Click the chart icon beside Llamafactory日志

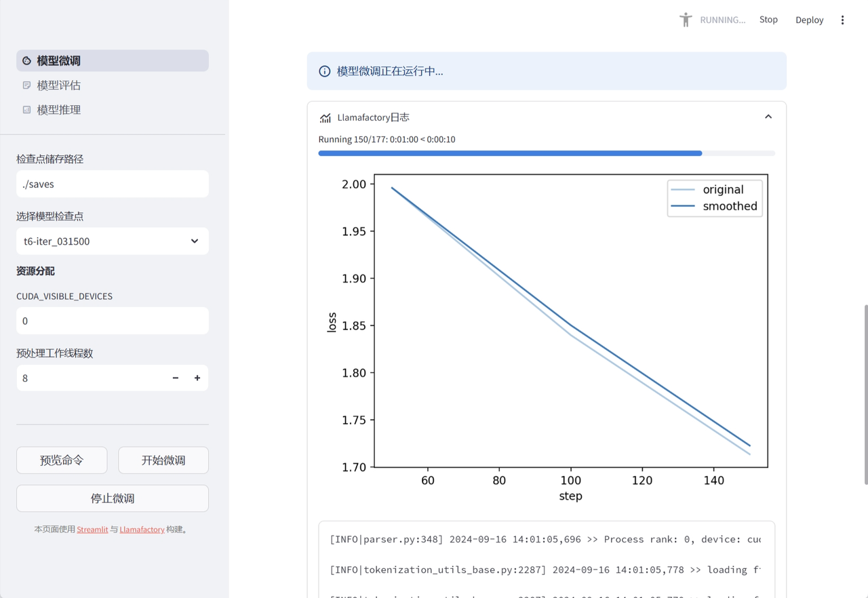(x=325, y=118)
